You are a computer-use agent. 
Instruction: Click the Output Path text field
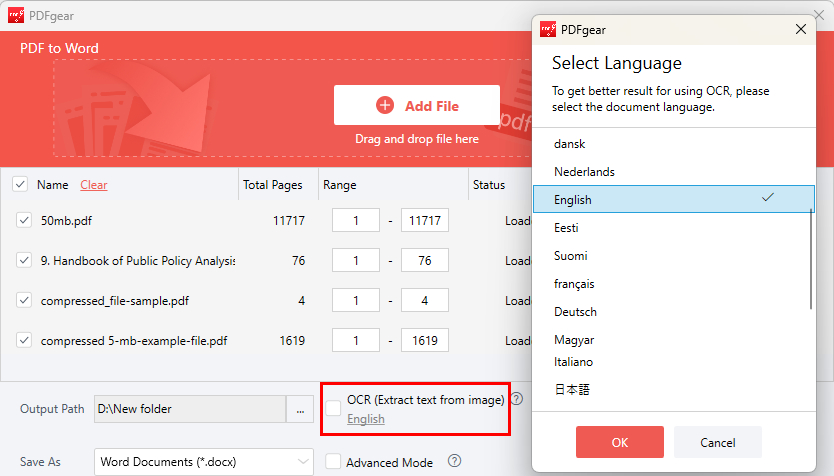coord(189,409)
